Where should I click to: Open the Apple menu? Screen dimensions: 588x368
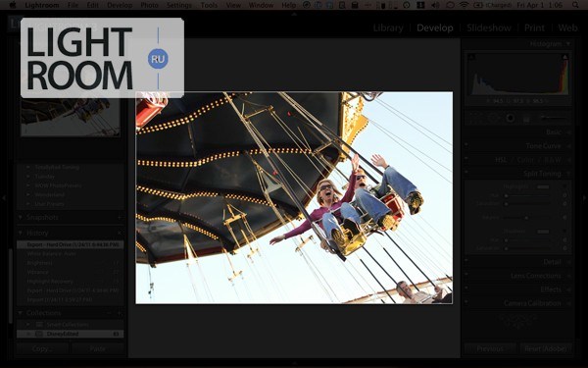tap(13, 5)
